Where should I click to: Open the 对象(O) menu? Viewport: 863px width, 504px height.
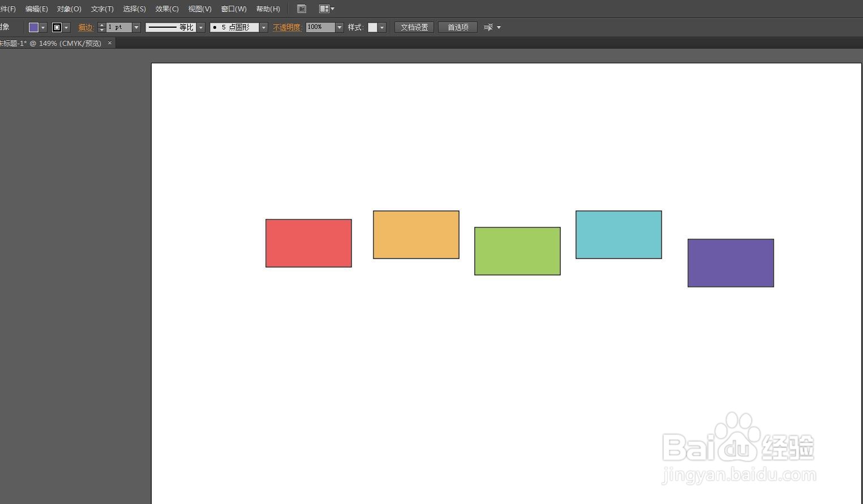click(69, 9)
